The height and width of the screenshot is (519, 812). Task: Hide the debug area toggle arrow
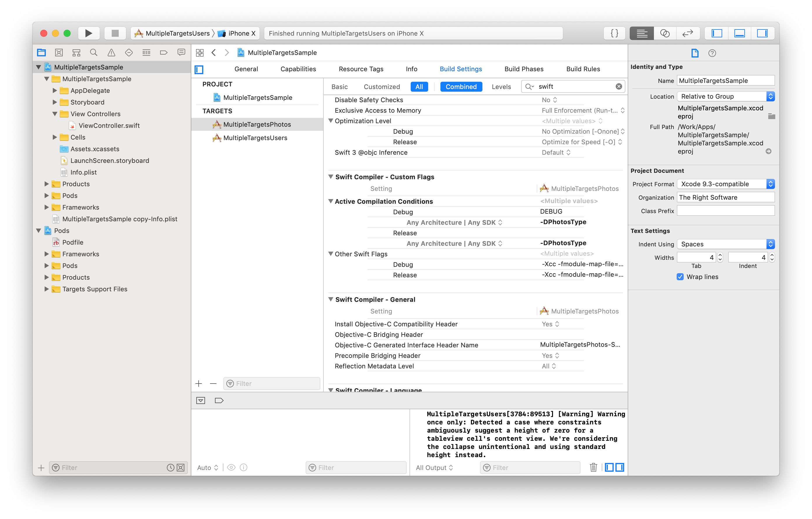[x=201, y=400]
